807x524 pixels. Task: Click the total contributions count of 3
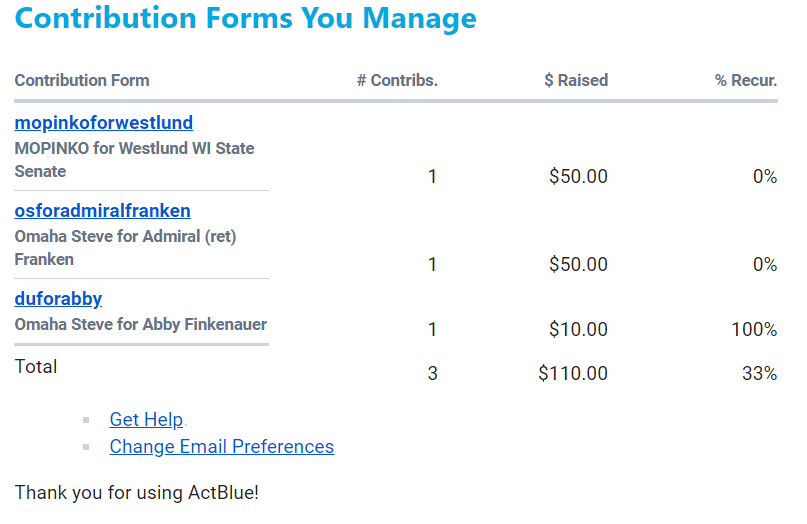point(433,374)
